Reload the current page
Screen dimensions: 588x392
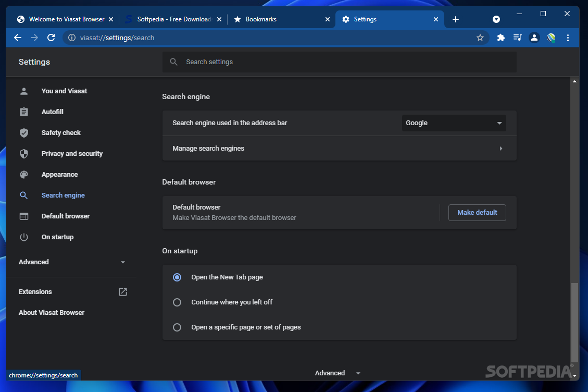[x=51, y=38]
